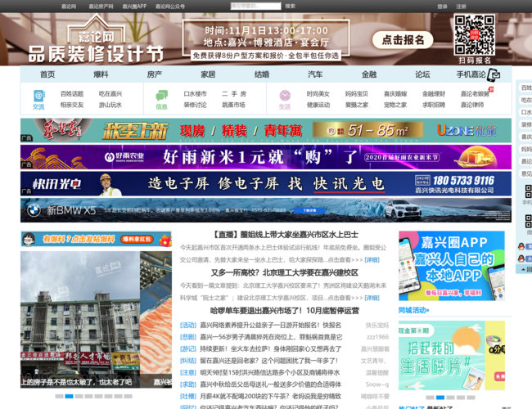Click the 嘉论网 house logo
Screen dimensions: 532x409
(x=97, y=29)
